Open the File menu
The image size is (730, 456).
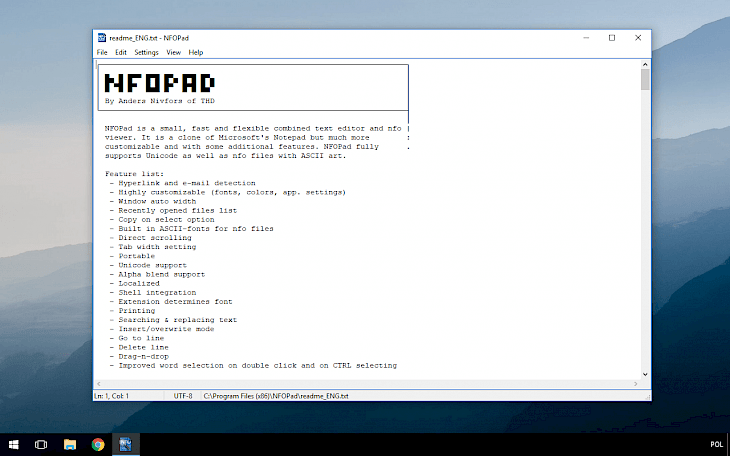click(x=102, y=52)
